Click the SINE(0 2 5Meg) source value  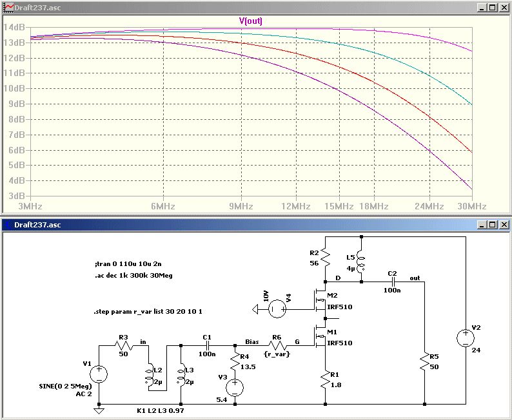point(65,387)
